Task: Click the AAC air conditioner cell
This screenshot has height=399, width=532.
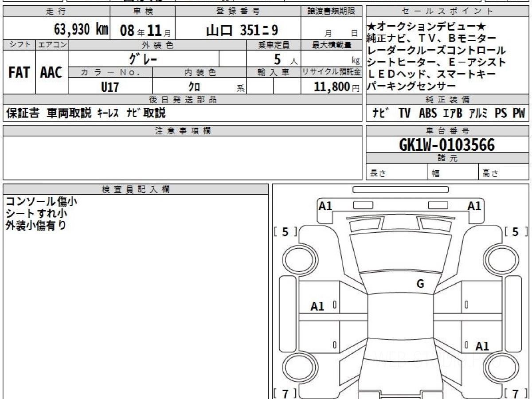Action: click(51, 73)
